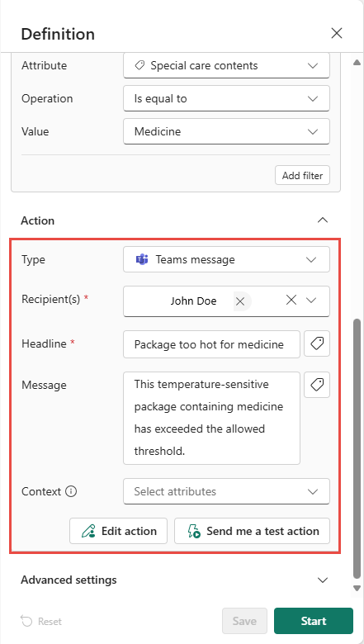Click the Reset undo icon
Viewport: 364px width, 644px height.
pos(26,621)
